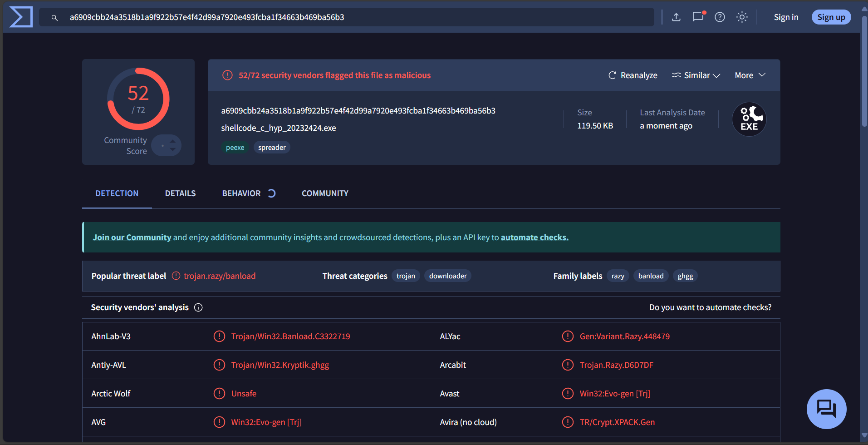Click the 52/72 detection score gauge
Image resolution: width=868 pixels, height=445 pixels.
pos(138,99)
